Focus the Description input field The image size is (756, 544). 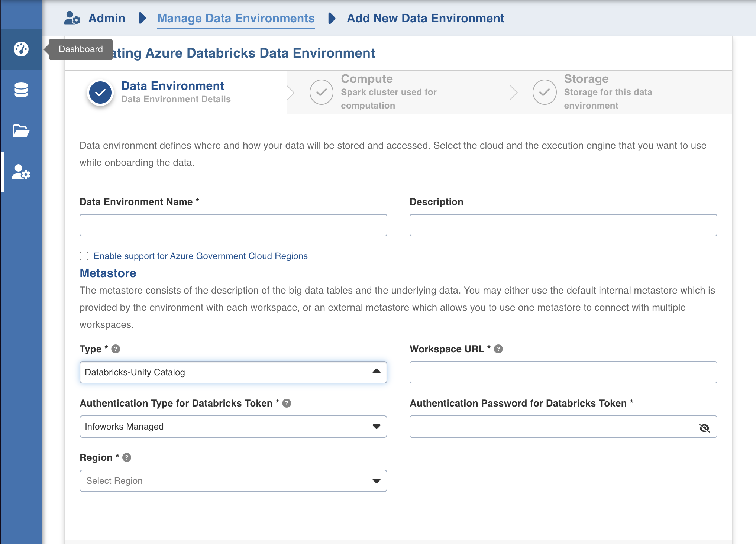pos(563,225)
